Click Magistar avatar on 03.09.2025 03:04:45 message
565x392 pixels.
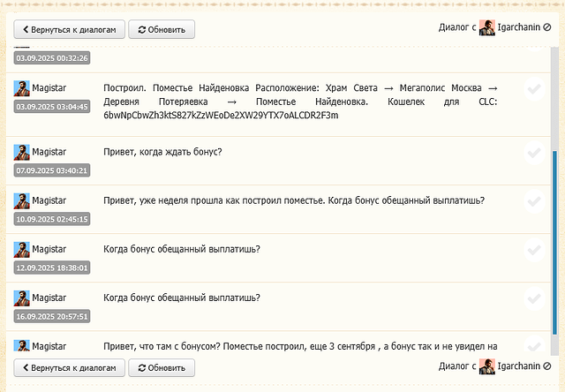click(x=21, y=88)
